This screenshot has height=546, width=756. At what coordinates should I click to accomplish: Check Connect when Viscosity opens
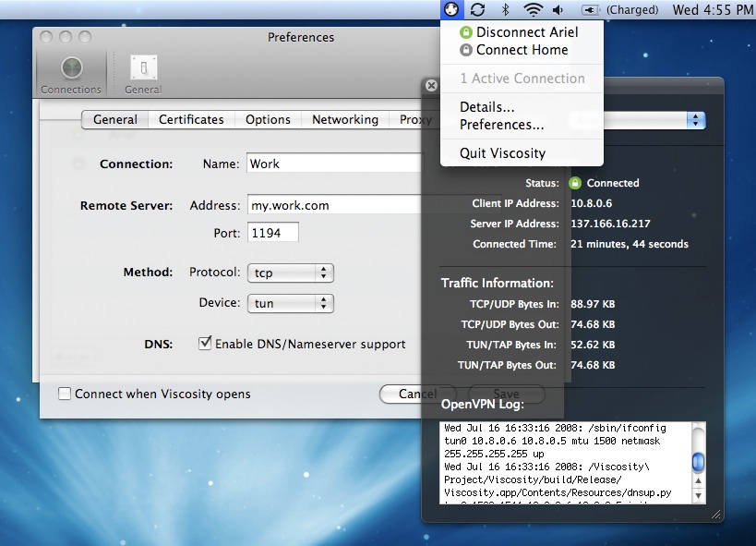click(x=64, y=394)
